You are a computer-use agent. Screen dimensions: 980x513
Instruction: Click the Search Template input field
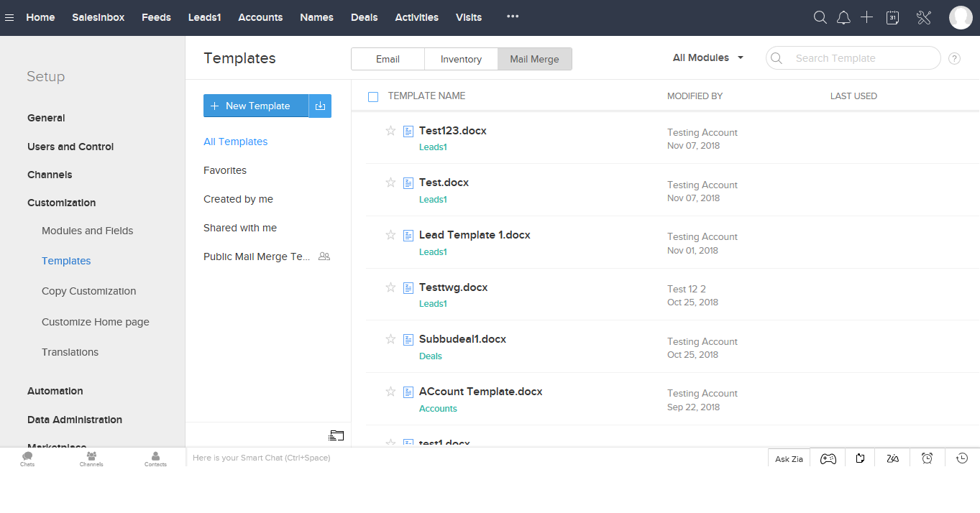[860, 58]
